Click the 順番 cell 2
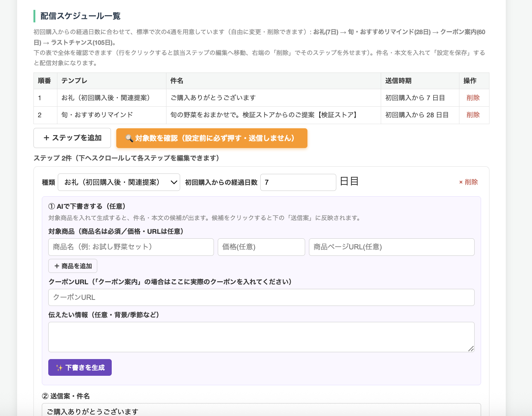This screenshot has height=416, width=532. [x=45, y=115]
